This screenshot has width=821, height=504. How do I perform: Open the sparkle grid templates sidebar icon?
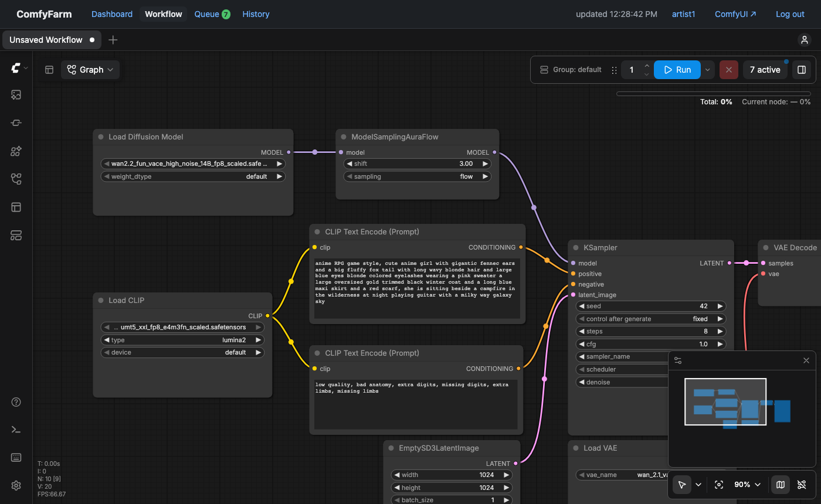coord(16,151)
